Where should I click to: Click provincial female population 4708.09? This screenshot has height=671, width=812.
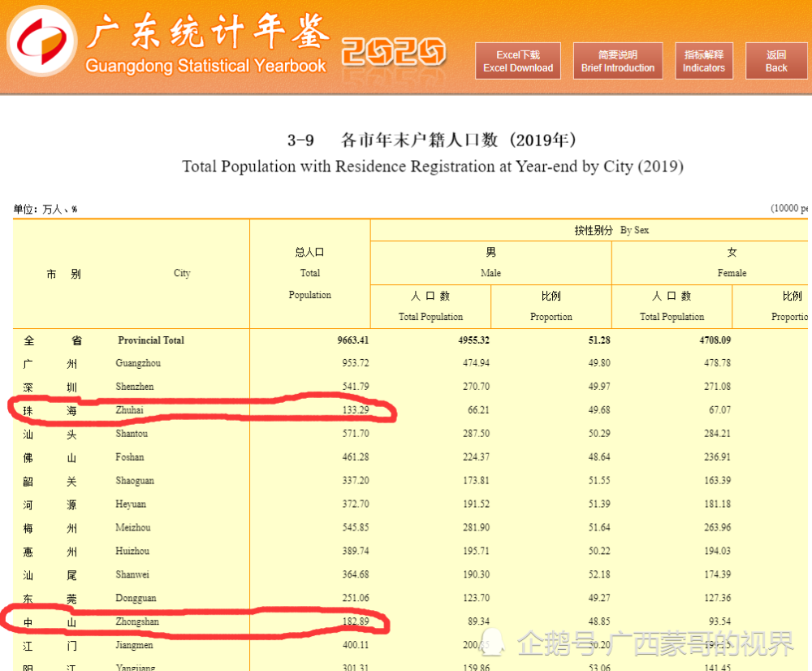[715, 340]
